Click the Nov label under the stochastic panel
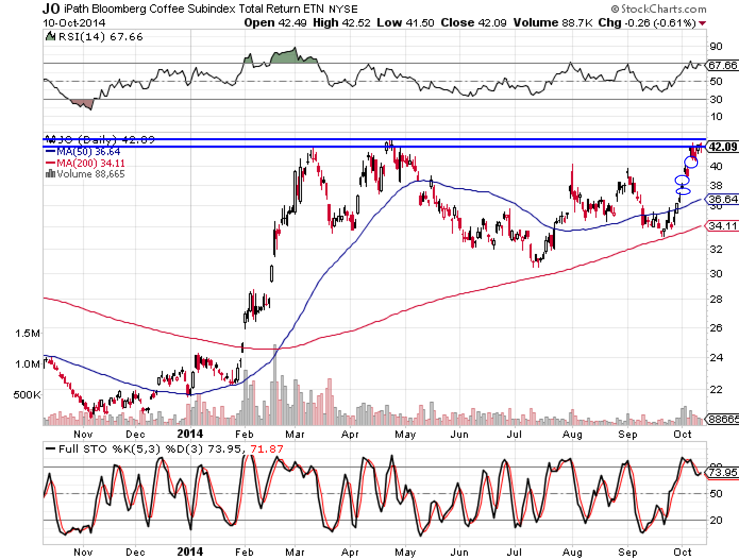Image resolution: width=739 pixels, height=560 pixels. pyautogui.click(x=83, y=553)
